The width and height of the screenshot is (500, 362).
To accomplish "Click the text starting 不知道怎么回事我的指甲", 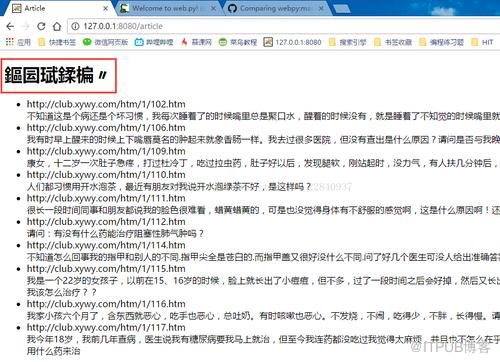I will 263,257.
